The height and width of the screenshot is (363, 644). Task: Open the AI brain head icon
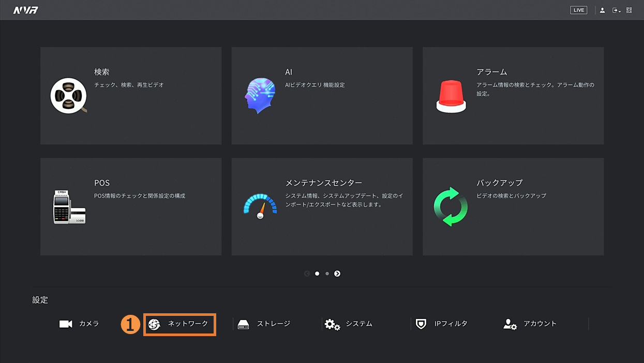click(x=260, y=96)
